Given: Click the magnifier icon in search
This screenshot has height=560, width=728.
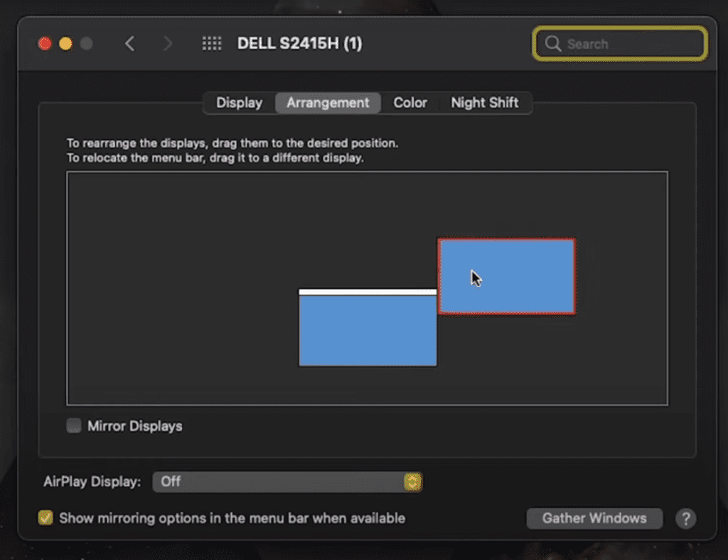Looking at the screenshot, I should [553, 43].
